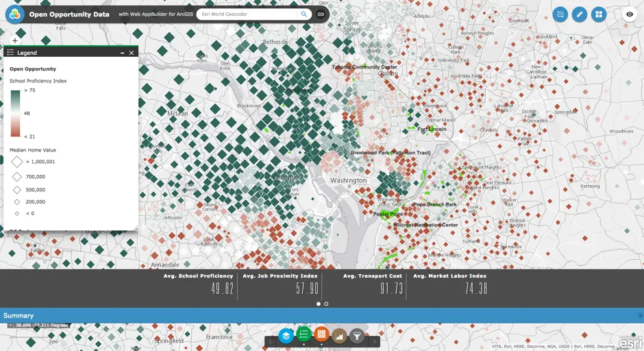Screen dimensions: 644x351
Task: Zoom in with the plus button
Action: point(15,40)
